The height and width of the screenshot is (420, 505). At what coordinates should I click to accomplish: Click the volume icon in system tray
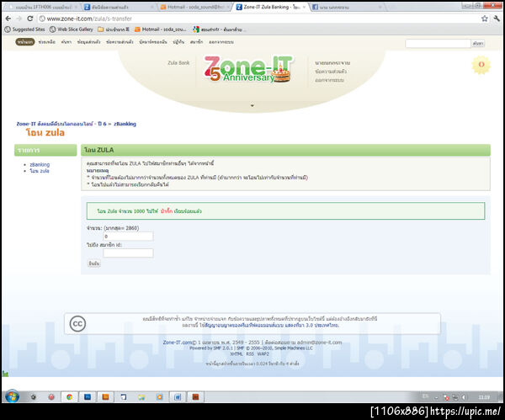(464, 397)
